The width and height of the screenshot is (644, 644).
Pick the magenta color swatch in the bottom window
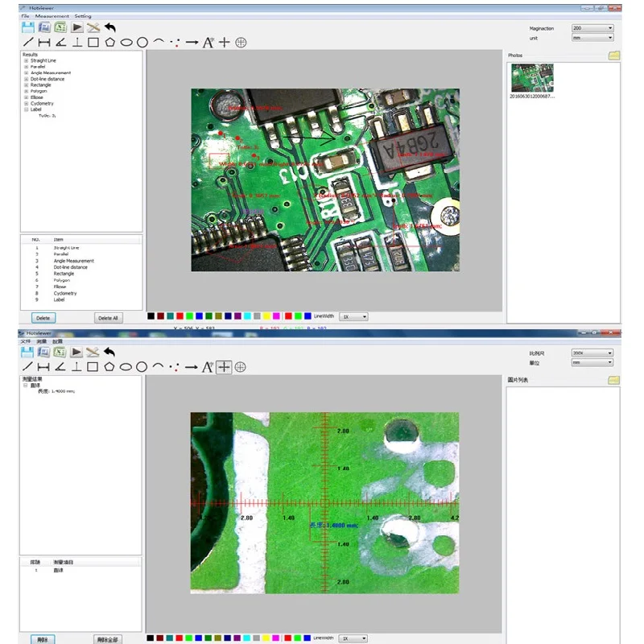pyautogui.click(x=275, y=638)
